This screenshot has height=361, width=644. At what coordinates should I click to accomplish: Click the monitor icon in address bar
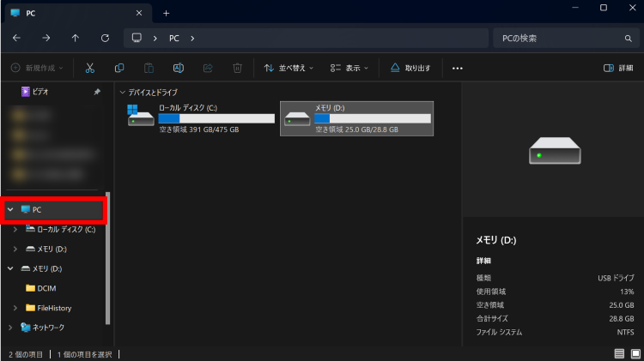(x=137, y=38)
